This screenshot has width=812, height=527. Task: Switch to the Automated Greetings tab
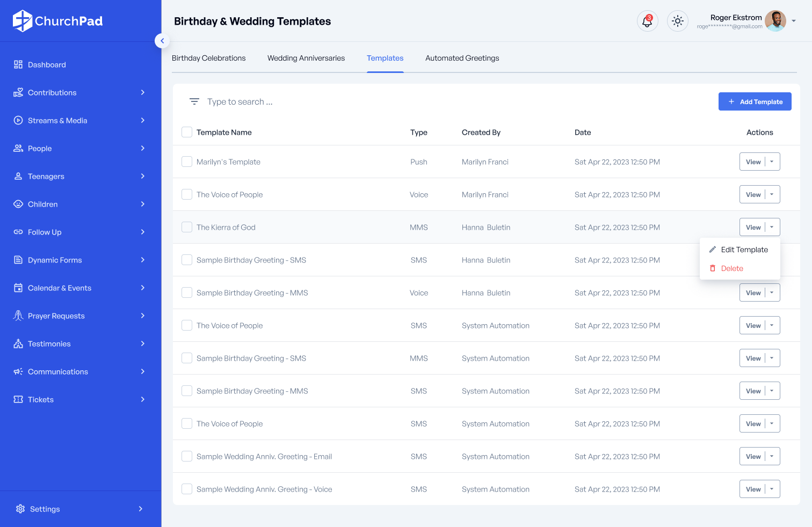pos(462,58)
